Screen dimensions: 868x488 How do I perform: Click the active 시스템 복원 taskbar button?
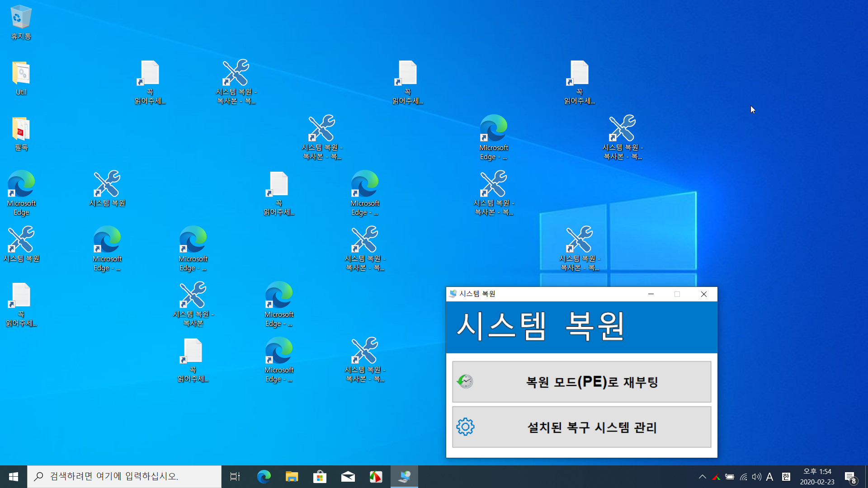coord(404,477)
